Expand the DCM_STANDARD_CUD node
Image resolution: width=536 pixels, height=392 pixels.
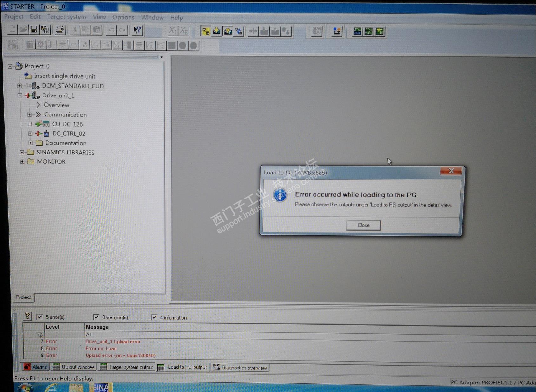(x=20, y=86)
